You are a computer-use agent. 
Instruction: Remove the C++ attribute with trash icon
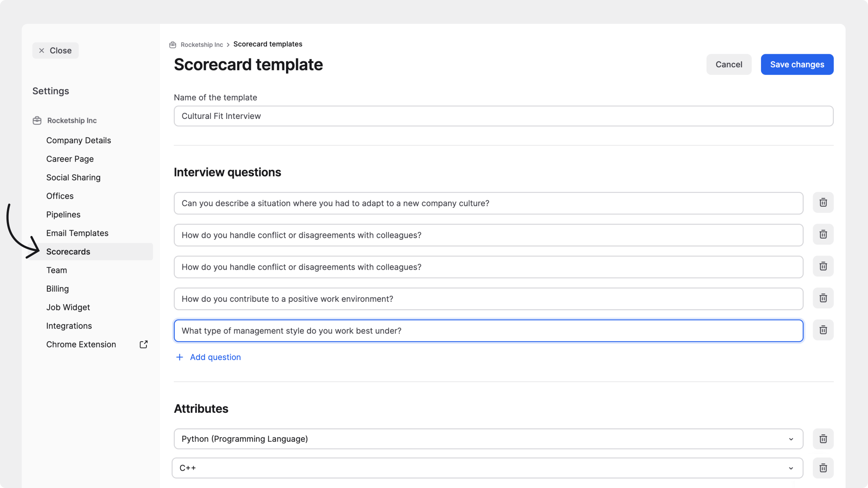[x=823, y=468]
